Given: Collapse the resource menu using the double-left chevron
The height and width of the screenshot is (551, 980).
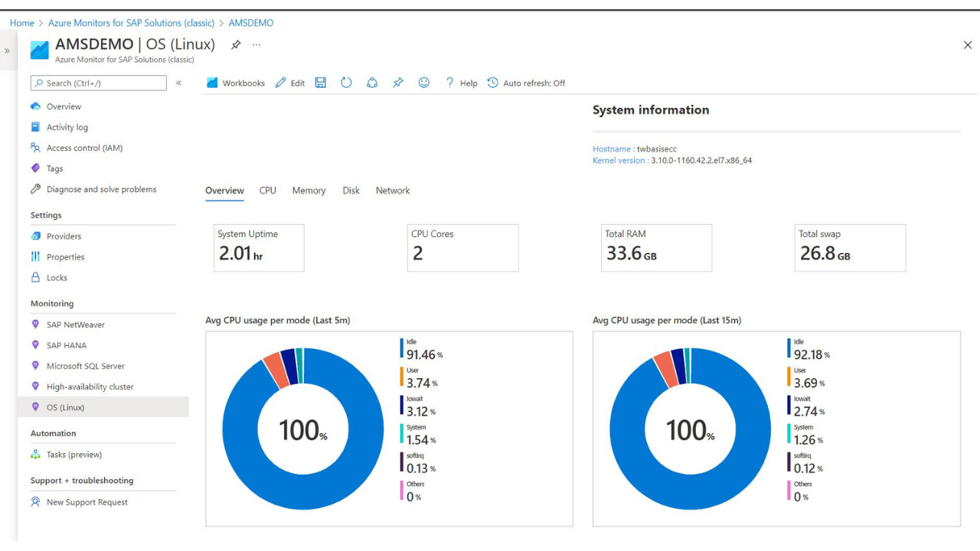Looking at the screenshot, I should pos(178,83).
